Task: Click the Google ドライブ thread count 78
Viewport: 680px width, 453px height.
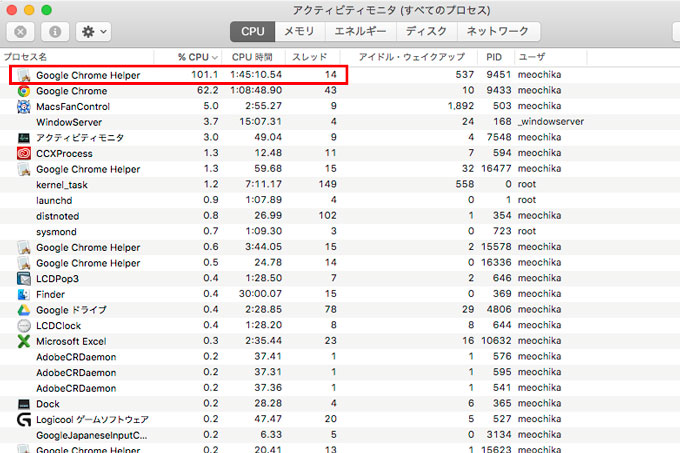Action: click(330, 309)
